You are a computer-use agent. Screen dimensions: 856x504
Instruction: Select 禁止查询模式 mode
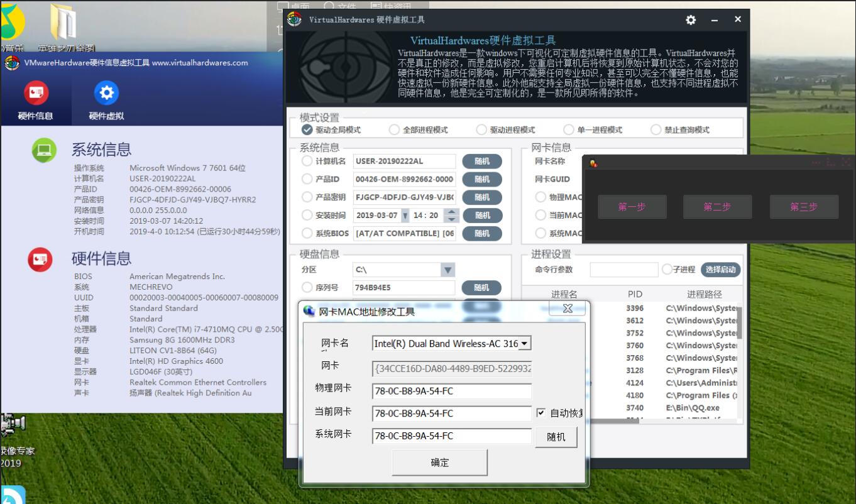656,129
